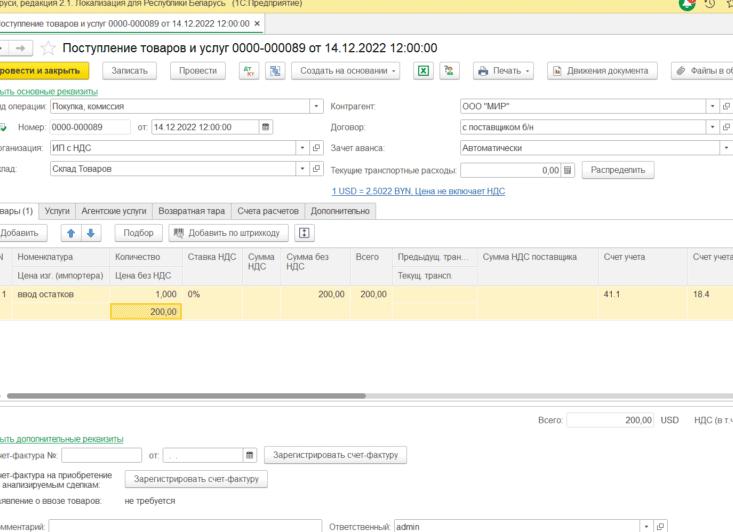Image resolution: width=733 pixels, height=532 pixels.
Task: Move row up with blue arrow
Action: point(71,233)
